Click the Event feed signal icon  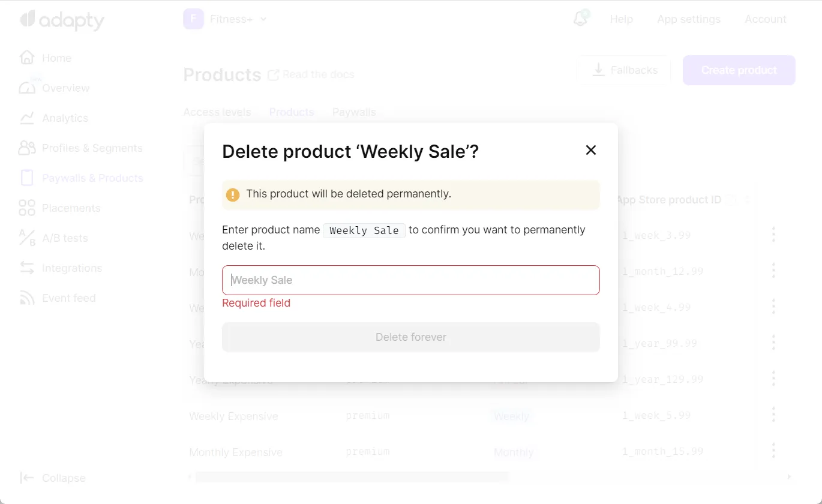[27, 298]
